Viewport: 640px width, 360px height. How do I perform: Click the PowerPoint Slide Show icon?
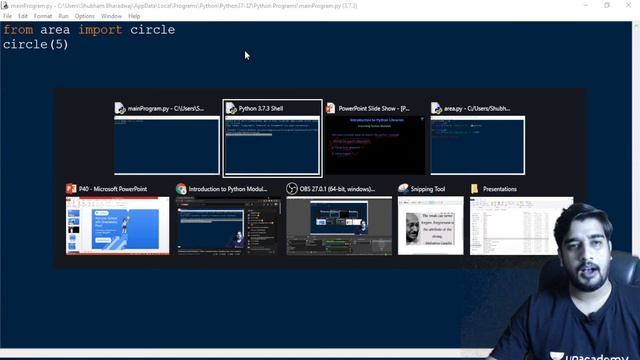tap(330, 108)
